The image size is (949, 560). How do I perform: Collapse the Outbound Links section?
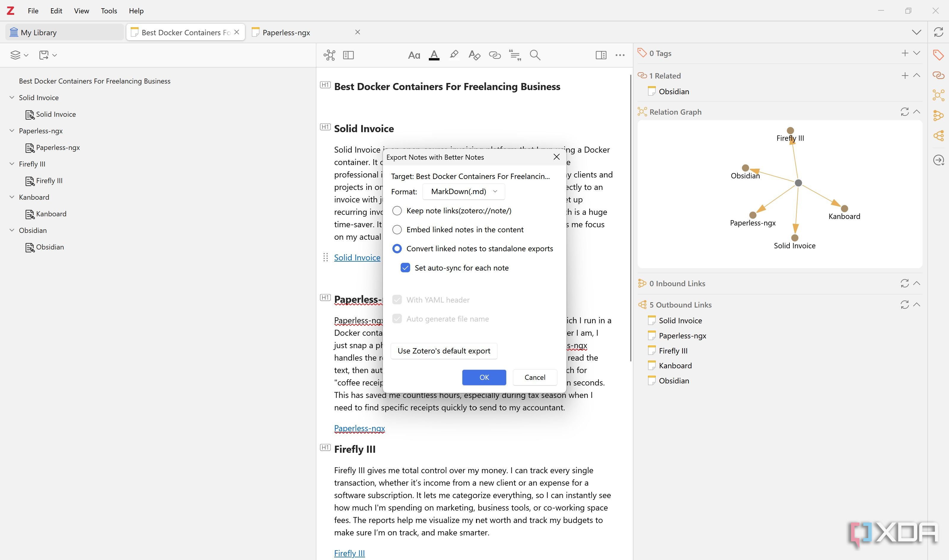916,305
